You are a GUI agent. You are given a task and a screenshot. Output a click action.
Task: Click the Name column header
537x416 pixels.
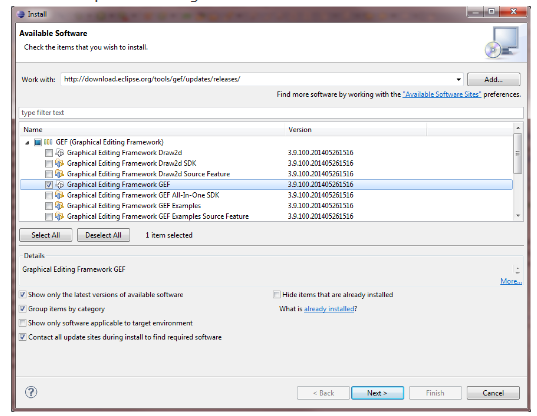point(152,130)
